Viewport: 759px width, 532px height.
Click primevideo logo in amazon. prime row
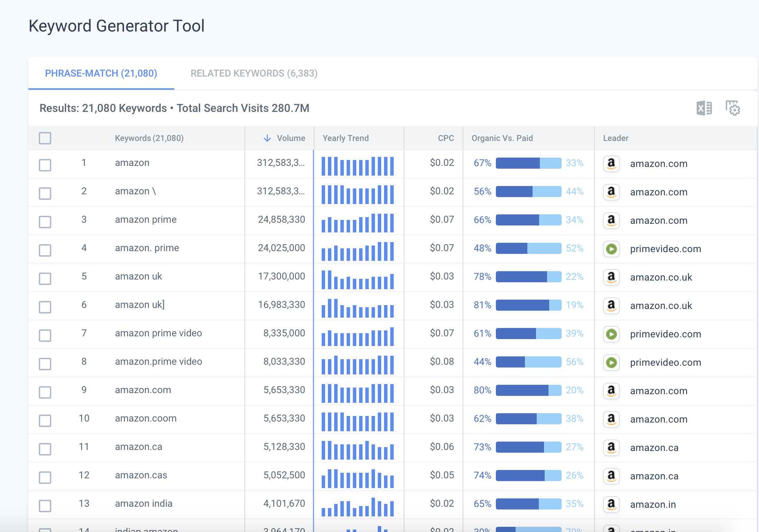tap(611, 249)
